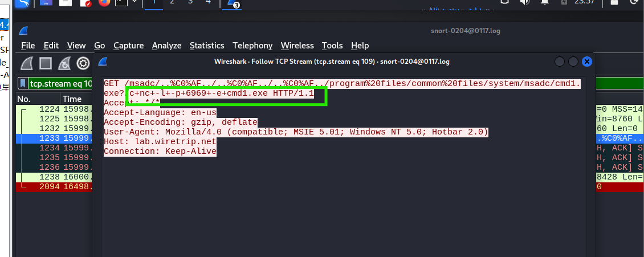Open the terminal emulator from the panel

pyautogui.click(x=121, y=3)
